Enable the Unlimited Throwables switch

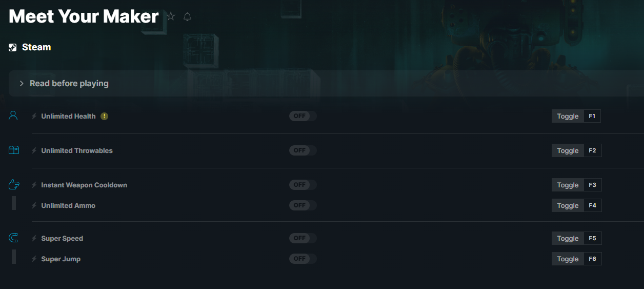pyautogui.click(x=303, y=150)
